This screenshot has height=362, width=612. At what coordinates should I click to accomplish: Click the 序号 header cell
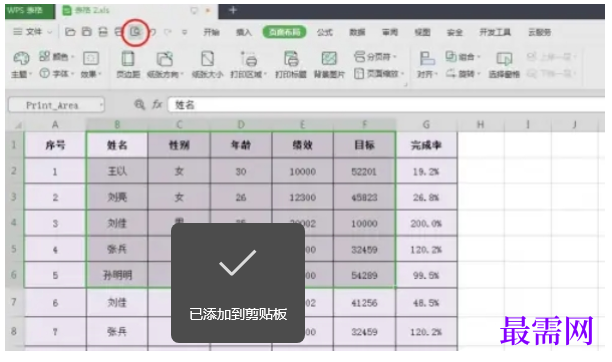click(55, 145)
